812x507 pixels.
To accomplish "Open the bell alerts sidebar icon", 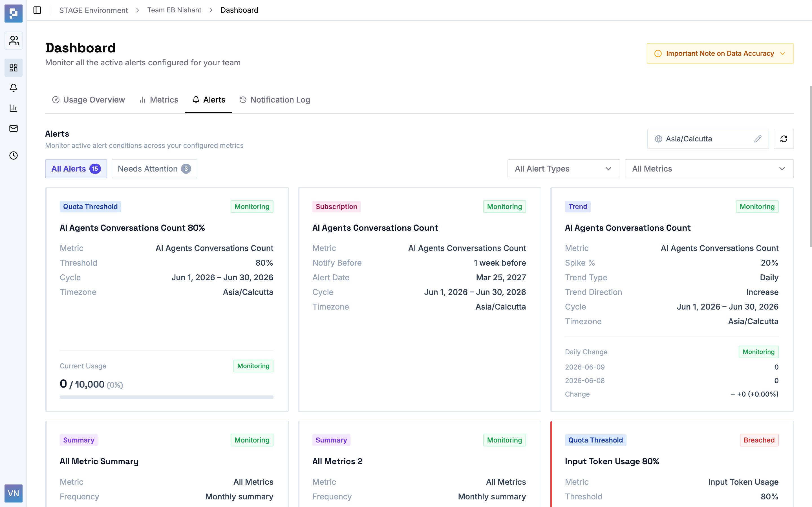I will (x=14, y=88).
